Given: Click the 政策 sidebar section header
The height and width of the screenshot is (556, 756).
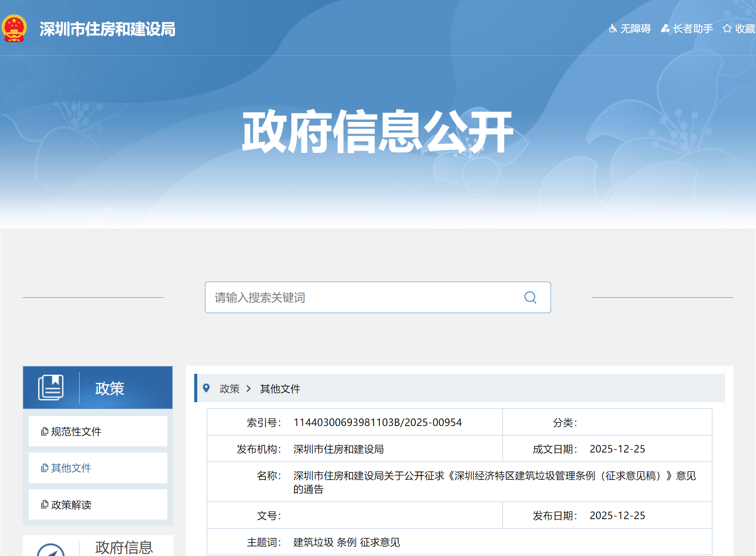Looking at the screenshot, I should 110,388.
